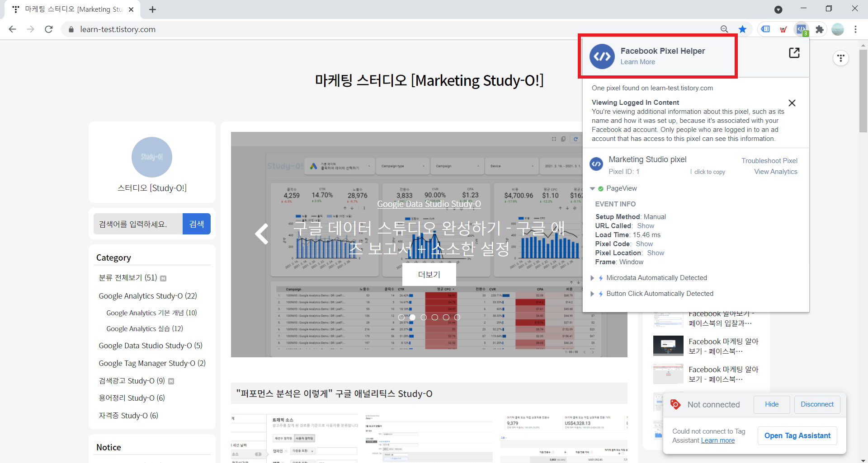This screenshot has width=868, height=463.
Task: Click the bookmark star icon
Action: pos(742,29)
